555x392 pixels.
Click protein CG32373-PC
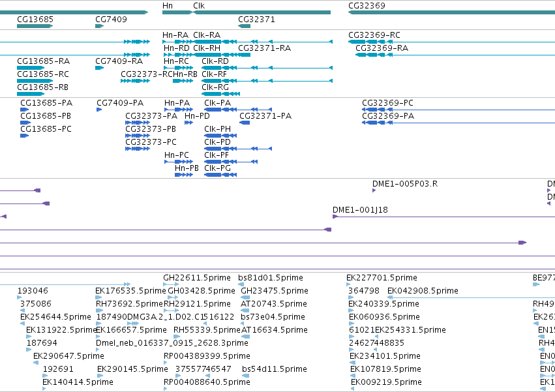(151, 142)
